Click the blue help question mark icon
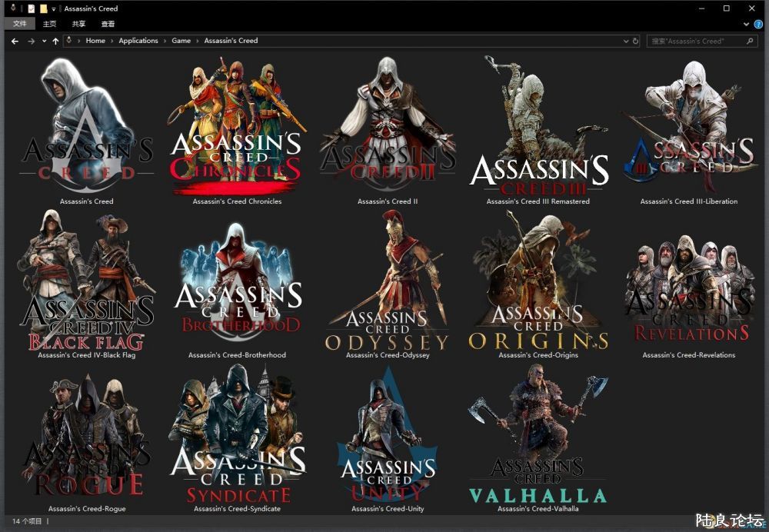 (x=758, y=24)
